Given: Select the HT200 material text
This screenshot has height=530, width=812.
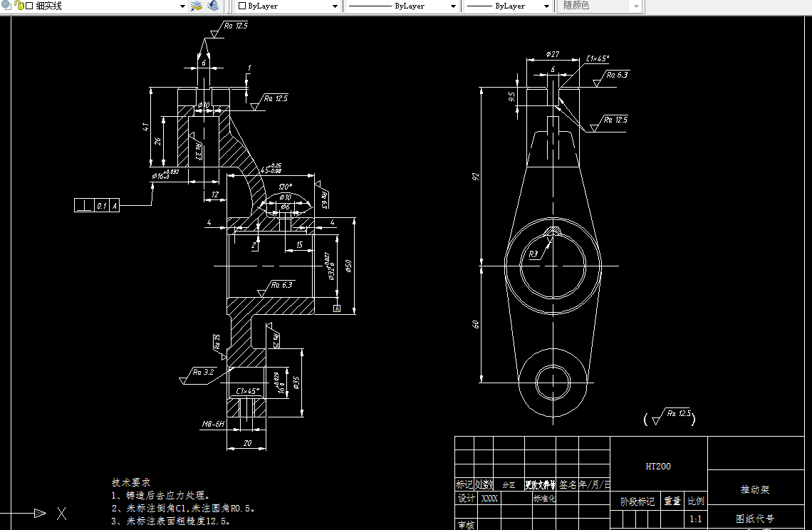Looking at the screenshot, I should click(x=658, y=467).
